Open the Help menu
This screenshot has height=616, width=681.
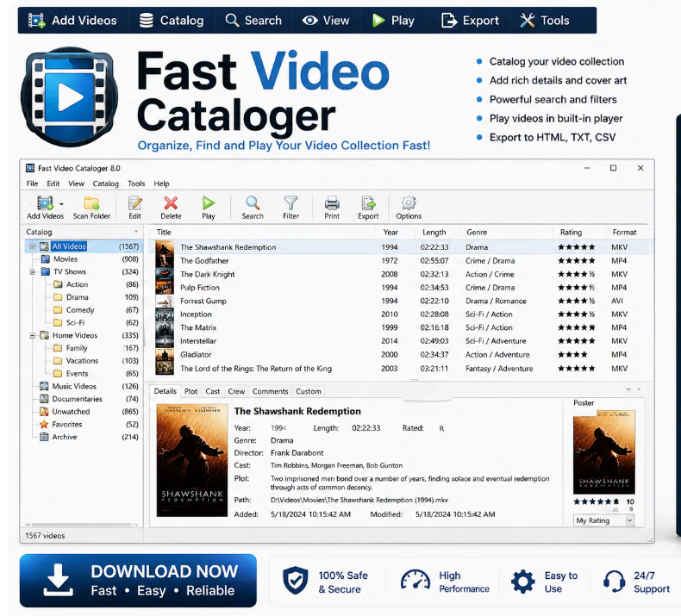[161, 184]
